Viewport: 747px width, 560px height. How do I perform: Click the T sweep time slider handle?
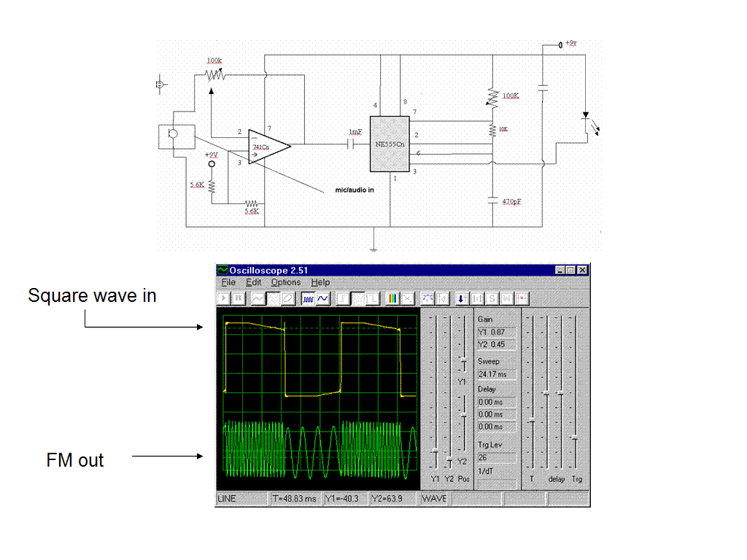click(532, 421)
